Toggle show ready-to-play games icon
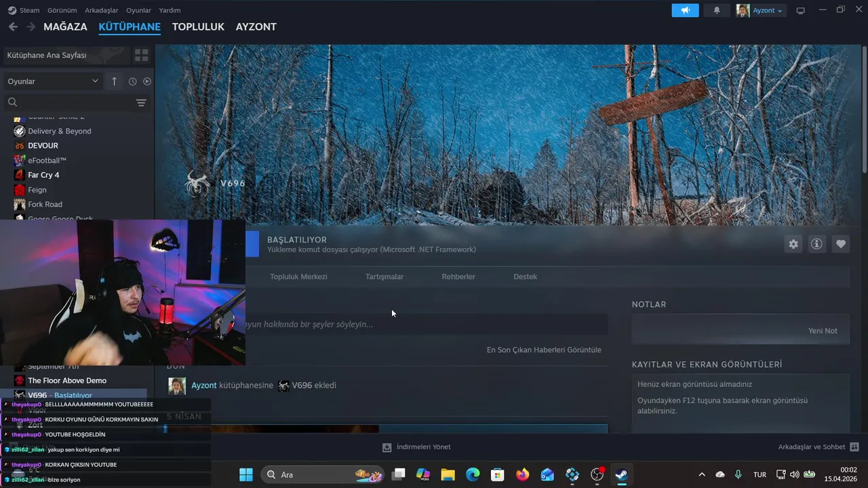 pyautogui.click(x=147, y=81)
